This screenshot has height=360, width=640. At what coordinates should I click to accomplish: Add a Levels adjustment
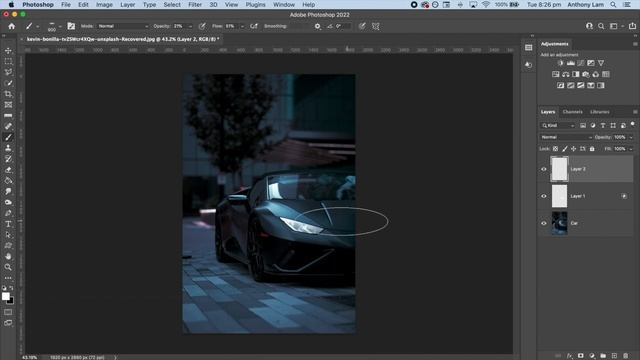pos(571,63)
